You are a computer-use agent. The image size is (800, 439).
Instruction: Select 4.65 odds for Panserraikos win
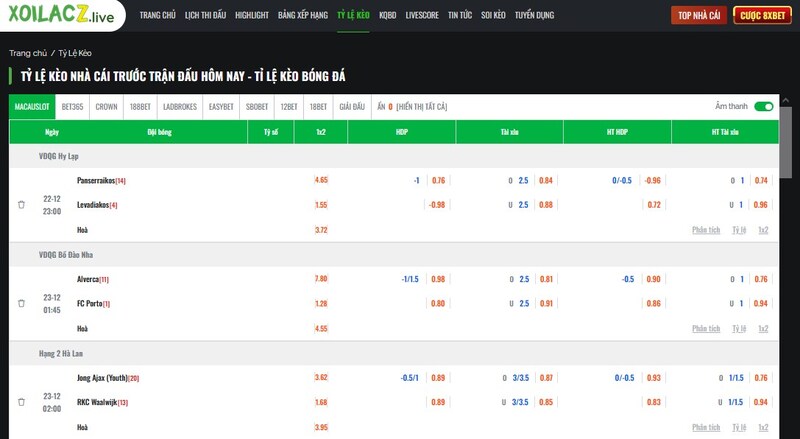pyautogui.click(x=321, y=180)
